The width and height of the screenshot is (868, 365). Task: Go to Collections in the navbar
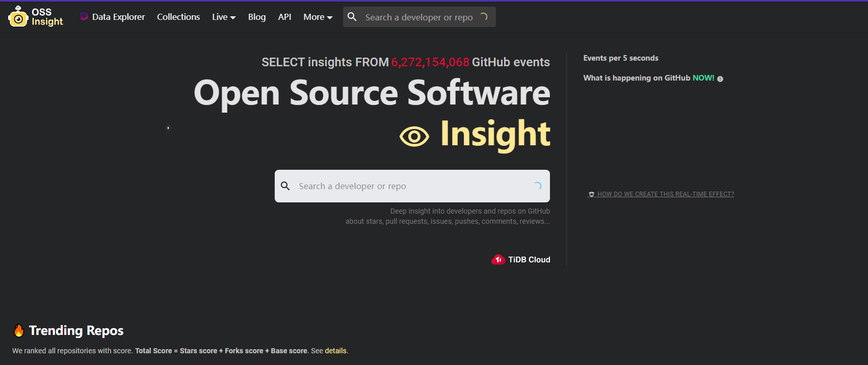point(178,17)
